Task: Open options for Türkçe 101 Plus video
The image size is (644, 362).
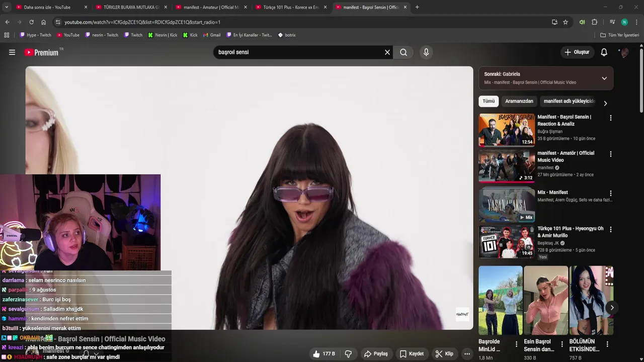Action: 611,229
